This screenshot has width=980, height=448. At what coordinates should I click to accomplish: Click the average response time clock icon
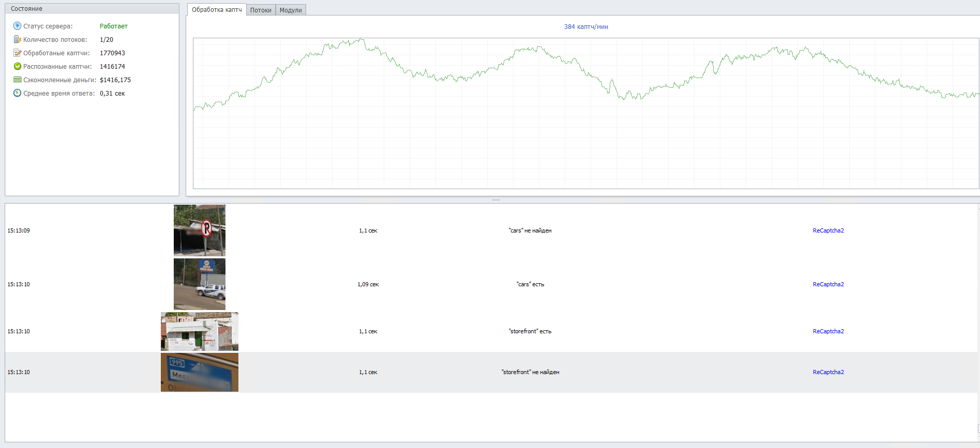tap(17, 93)
